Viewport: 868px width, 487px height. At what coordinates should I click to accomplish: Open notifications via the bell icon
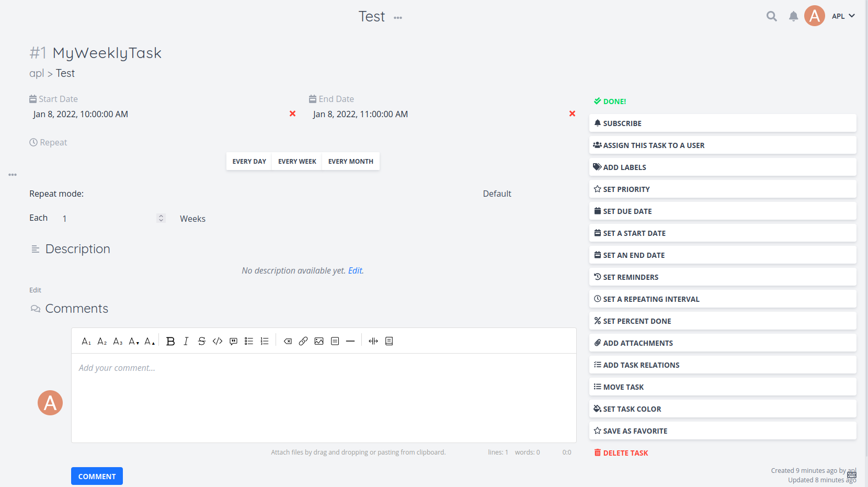coord(793,16)
